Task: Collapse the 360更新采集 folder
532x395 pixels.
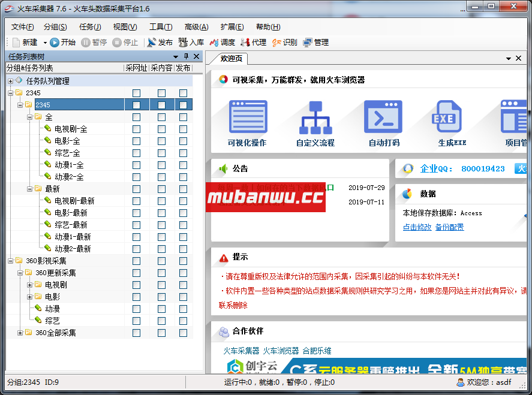Action: 20,273
